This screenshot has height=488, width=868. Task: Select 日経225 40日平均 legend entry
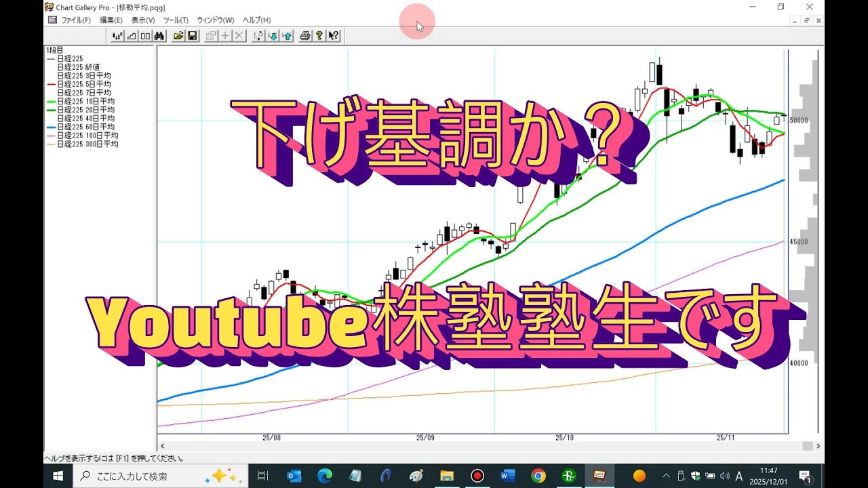pos(86,118)
